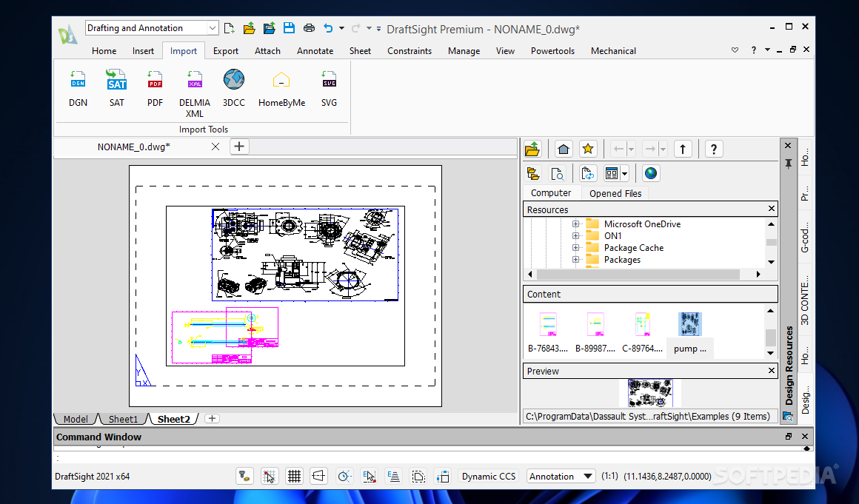Open Design Resources help question mark
The width and height of the screenshot is (859, 504).
click(713, 149)
